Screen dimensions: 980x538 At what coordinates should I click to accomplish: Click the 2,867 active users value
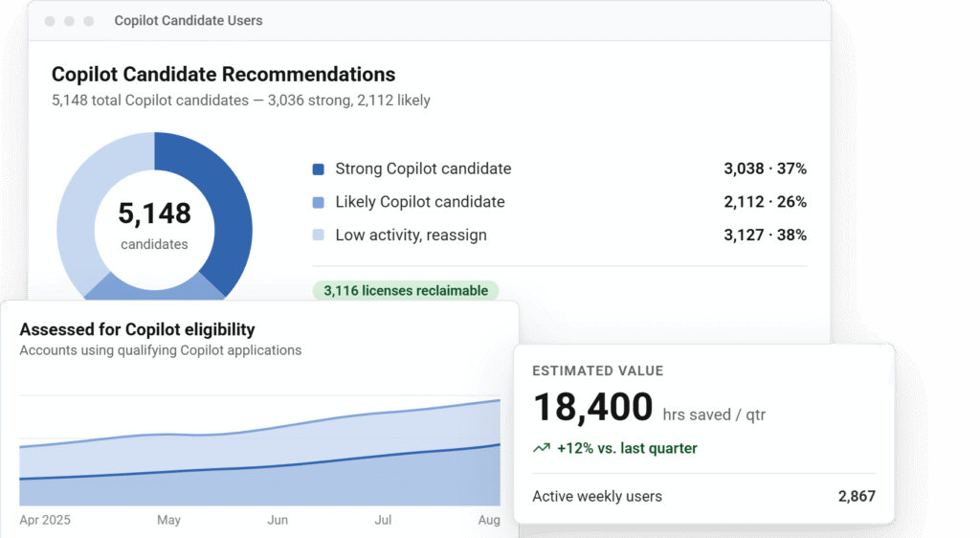pyautogui.click(x=857, y=496)
